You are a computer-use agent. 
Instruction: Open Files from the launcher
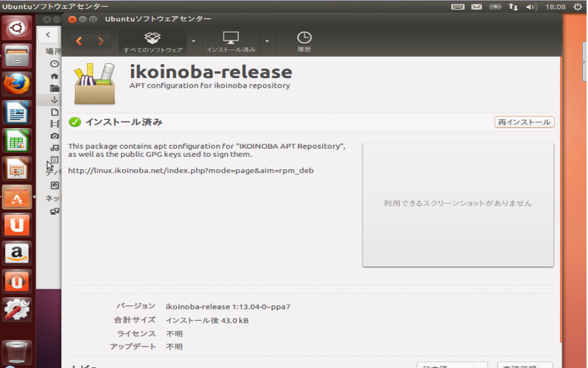17,56
